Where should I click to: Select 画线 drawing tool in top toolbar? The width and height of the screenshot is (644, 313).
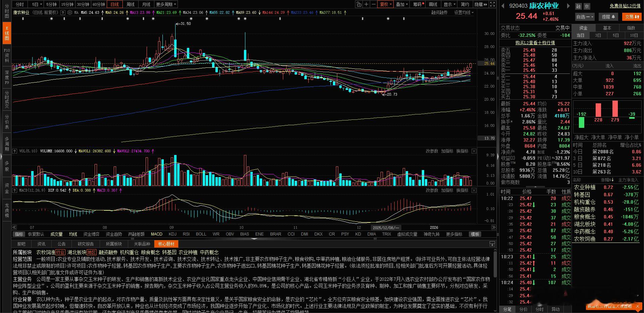point(433,4)
